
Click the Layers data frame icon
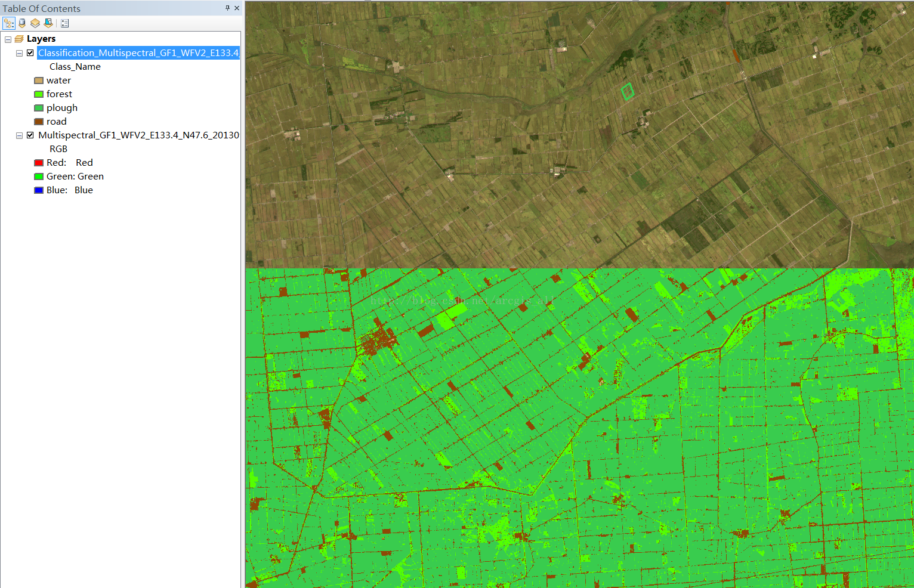(x=19, y=39)
